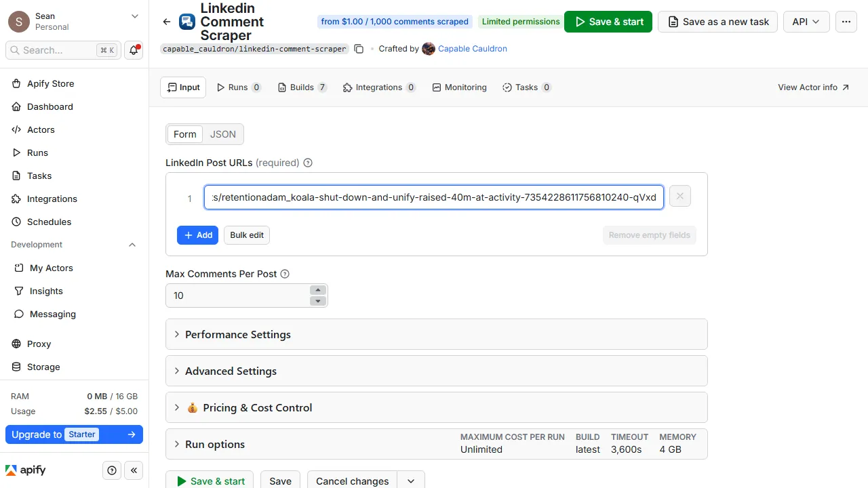Screen dimensions: 868x488
Task: Expand Pricing & Cost Control section
Action: pyautogui.click(x=437, y=407)
